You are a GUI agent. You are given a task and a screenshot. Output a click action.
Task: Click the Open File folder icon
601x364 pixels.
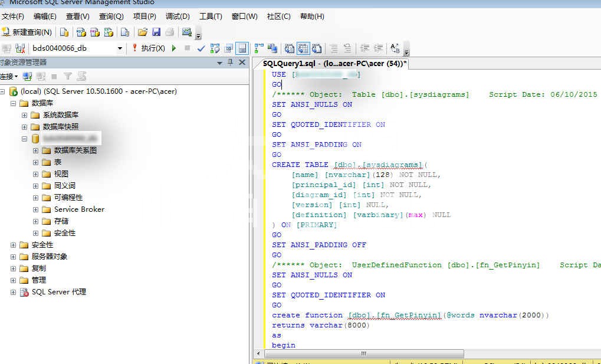click(x=143, y=32)
